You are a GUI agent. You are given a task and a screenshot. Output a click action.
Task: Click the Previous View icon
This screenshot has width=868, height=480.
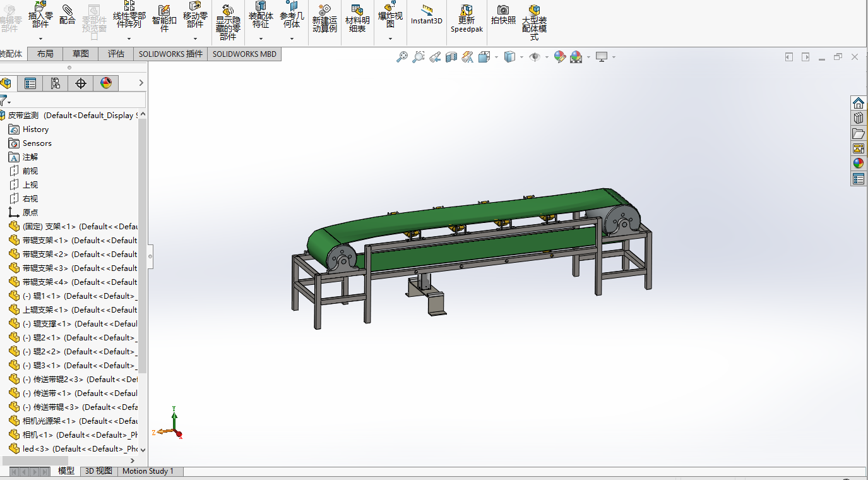tap(435, 57)
